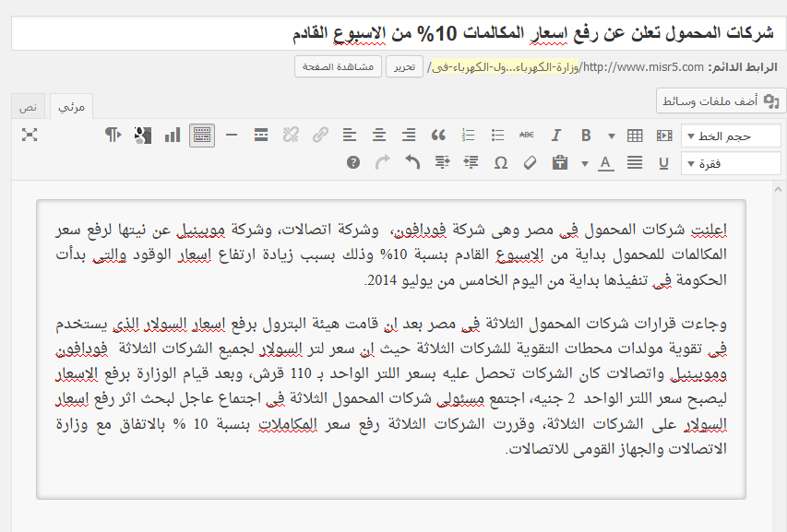Open the text color picker arrow
787x532 pixels.
[x=585, y=163]
